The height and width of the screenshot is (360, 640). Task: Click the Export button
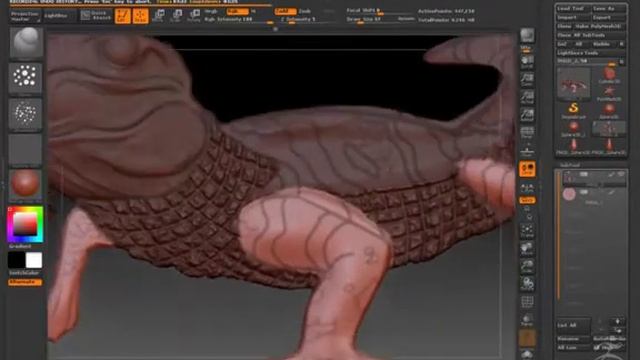click(x=609, y=18)
